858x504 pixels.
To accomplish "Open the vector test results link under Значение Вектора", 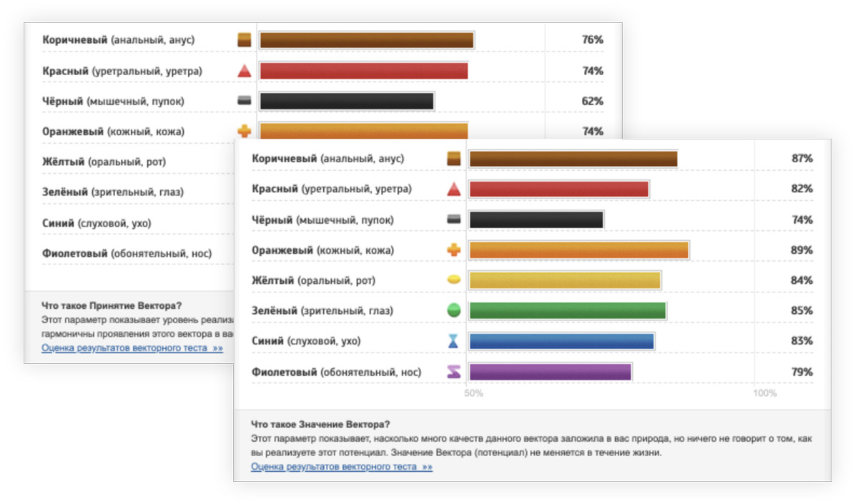I will pos(341,467).
